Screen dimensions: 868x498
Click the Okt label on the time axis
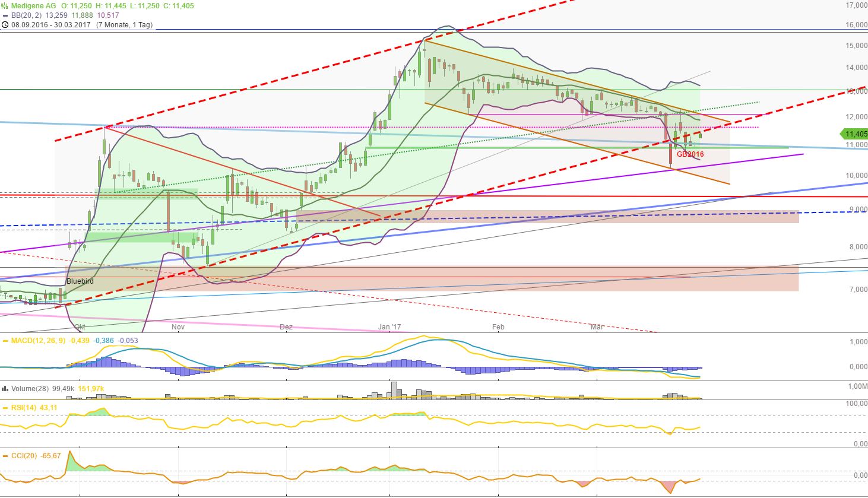coord(80,326)
